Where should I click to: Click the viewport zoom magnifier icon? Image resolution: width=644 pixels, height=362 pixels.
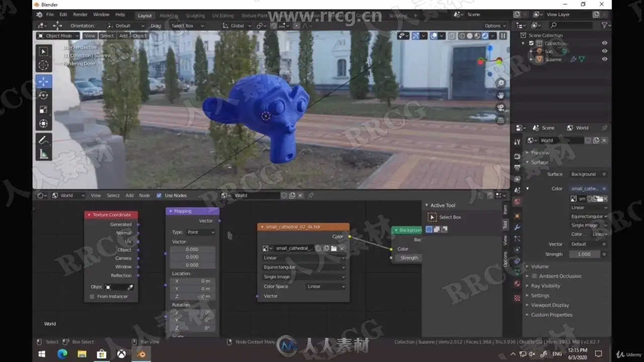pos(501,83)
